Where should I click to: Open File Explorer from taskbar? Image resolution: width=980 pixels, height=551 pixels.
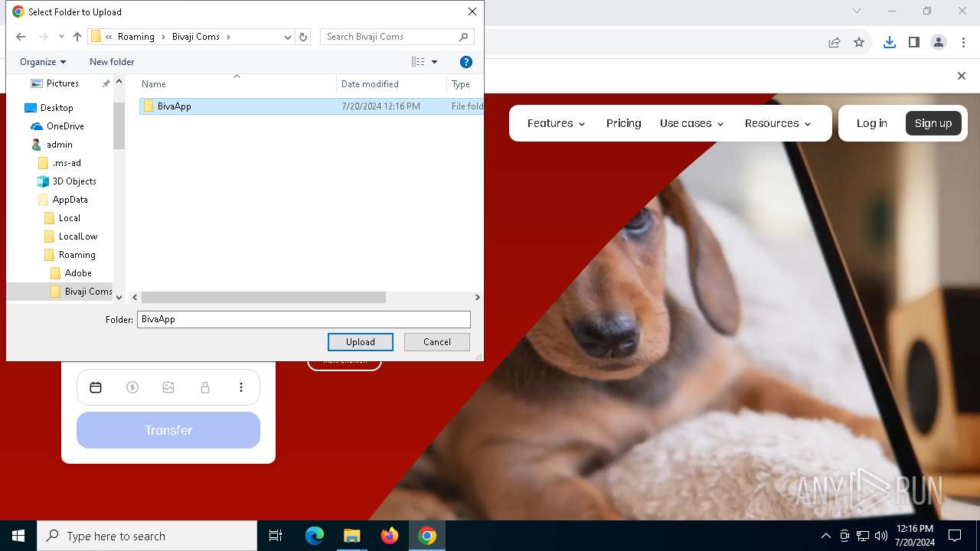tap(351, 536)
